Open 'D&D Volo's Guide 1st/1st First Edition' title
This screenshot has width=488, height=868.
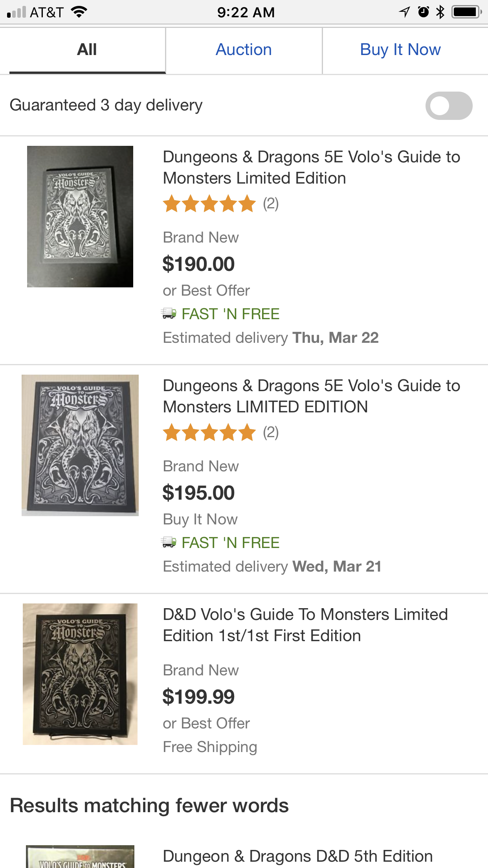click(x=305, y=625)
